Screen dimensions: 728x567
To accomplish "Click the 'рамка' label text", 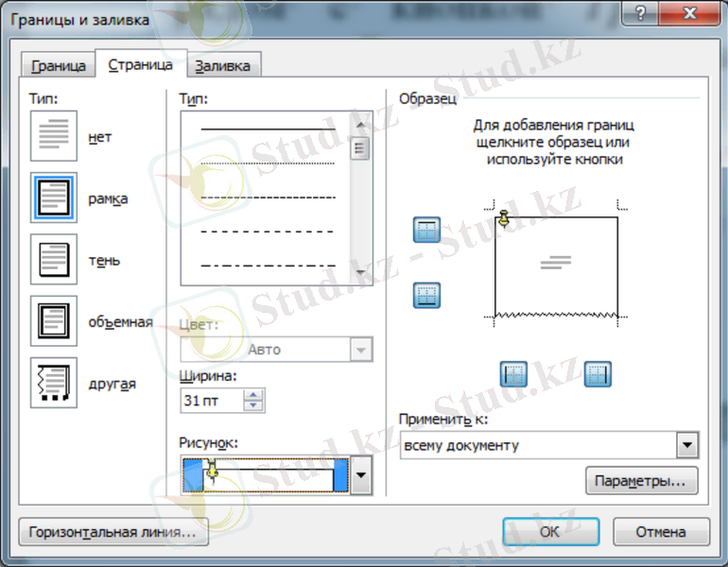I will [x=108, y=199].
